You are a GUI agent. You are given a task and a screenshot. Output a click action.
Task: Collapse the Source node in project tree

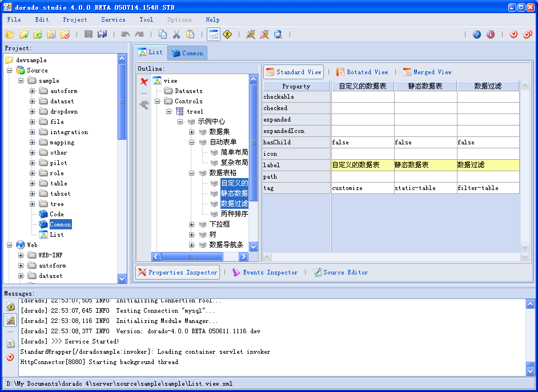coord(9,70)
